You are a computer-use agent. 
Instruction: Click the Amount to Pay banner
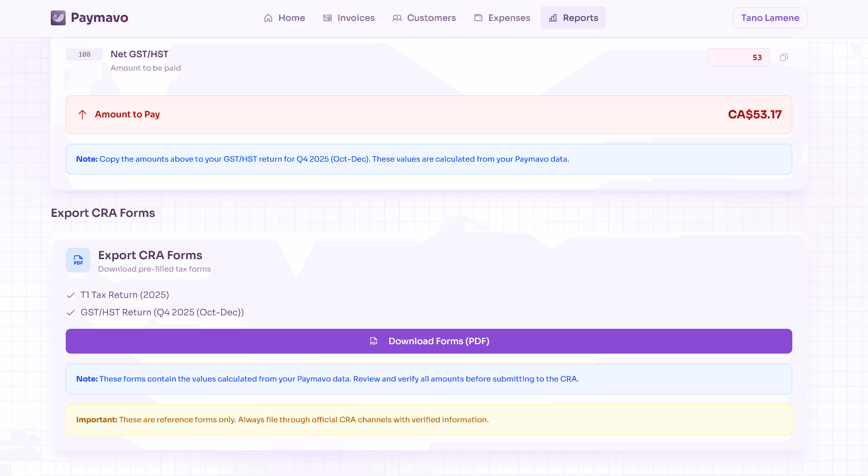(429, 114)
